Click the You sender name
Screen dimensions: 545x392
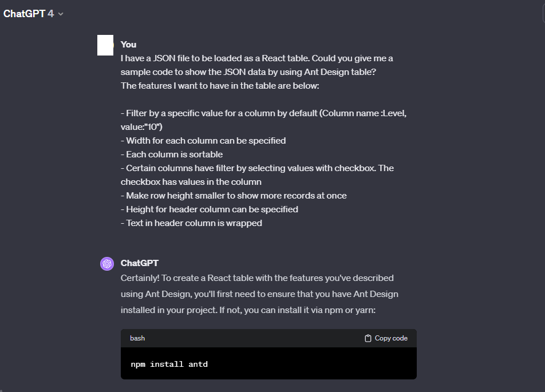128,45
